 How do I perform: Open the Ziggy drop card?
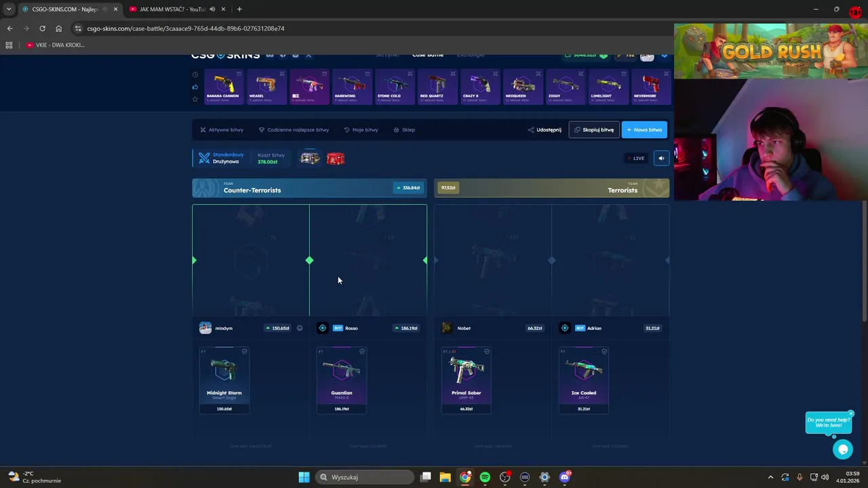[x=566, y=87]
